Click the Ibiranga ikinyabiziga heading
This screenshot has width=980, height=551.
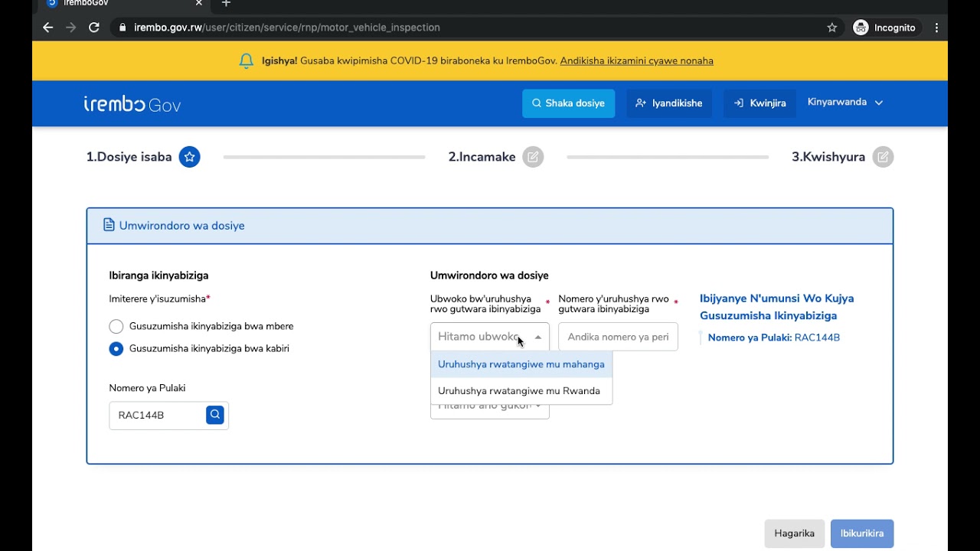point(158,275)
